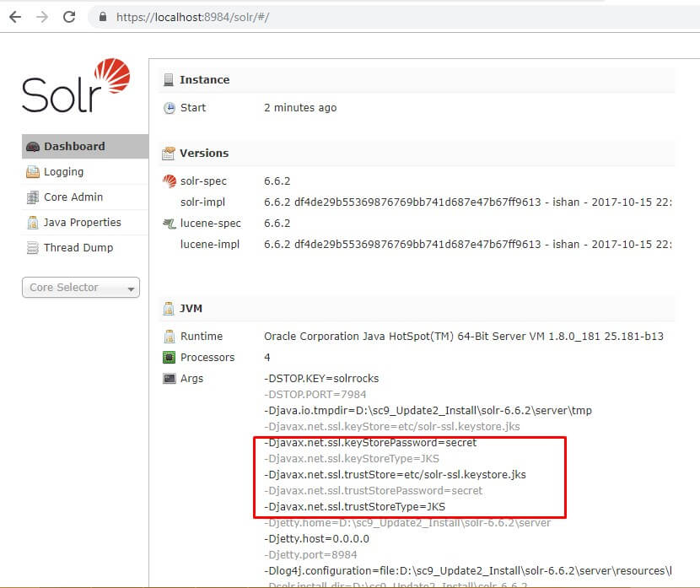Click the -DSTOP.PORT=7984 argument
Screen dimensions: 700x588
315,395
